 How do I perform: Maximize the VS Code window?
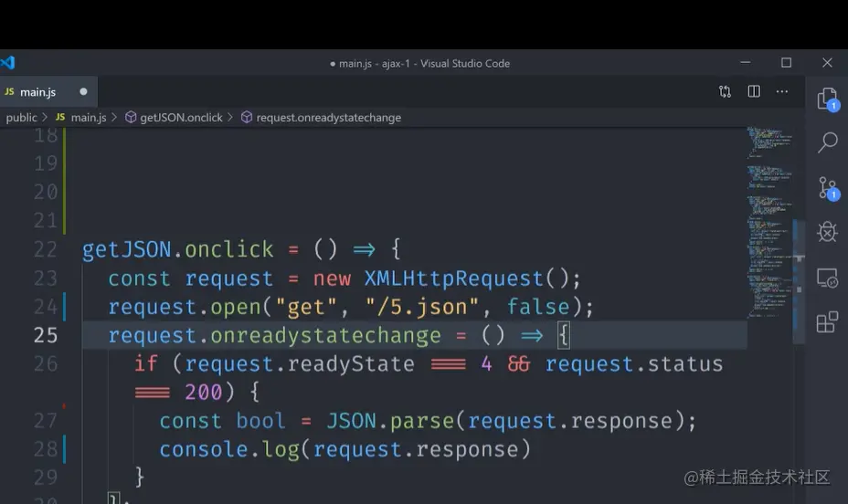click(x=787, y=63)
